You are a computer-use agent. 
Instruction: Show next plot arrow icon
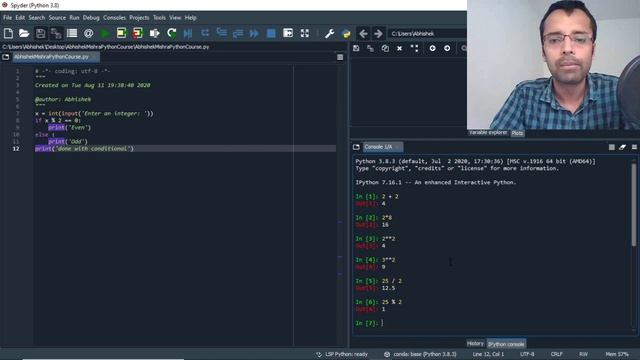click(447, 48)
